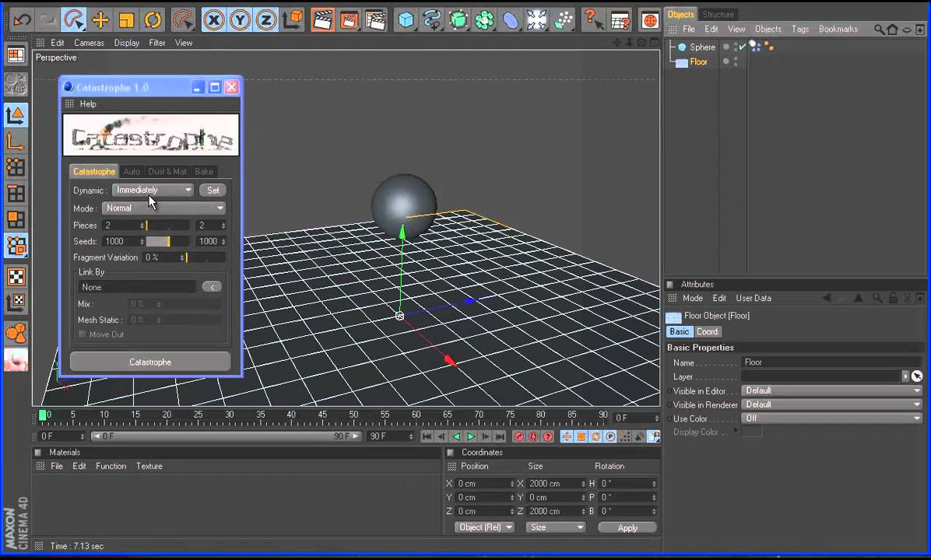Image resolution: width=931 pixels, height=560 pixels.
Task: Switch to Dust & Mat tab
Action: point(167,171)
